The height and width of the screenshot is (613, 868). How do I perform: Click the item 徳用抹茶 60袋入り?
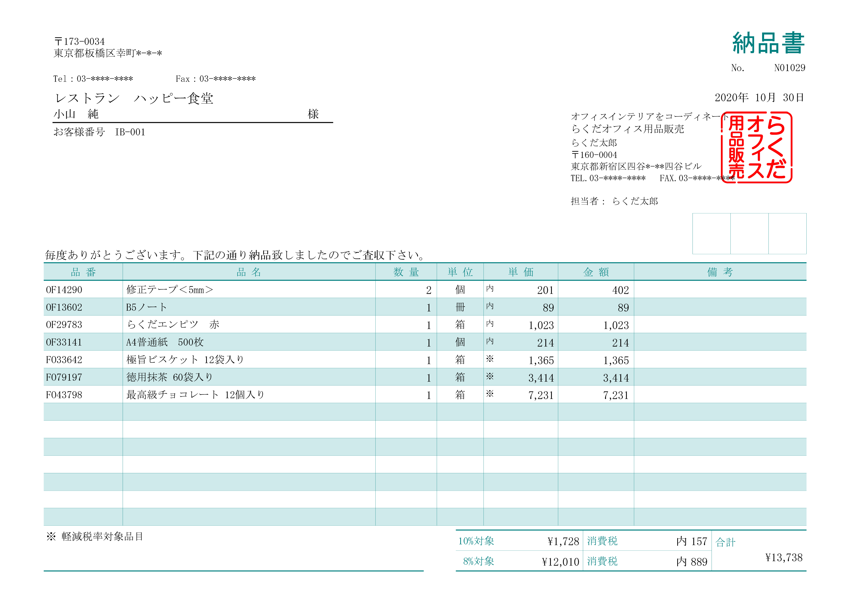point(169,377)
